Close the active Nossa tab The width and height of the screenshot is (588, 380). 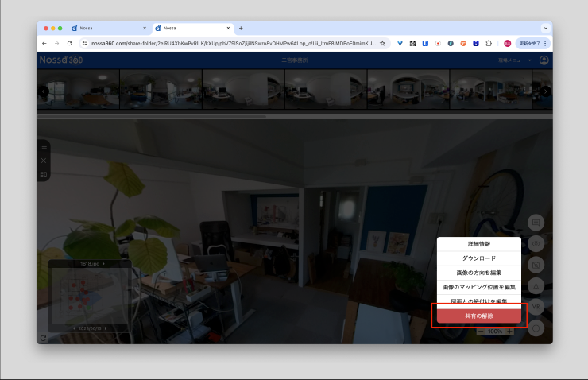click(228, 28)
